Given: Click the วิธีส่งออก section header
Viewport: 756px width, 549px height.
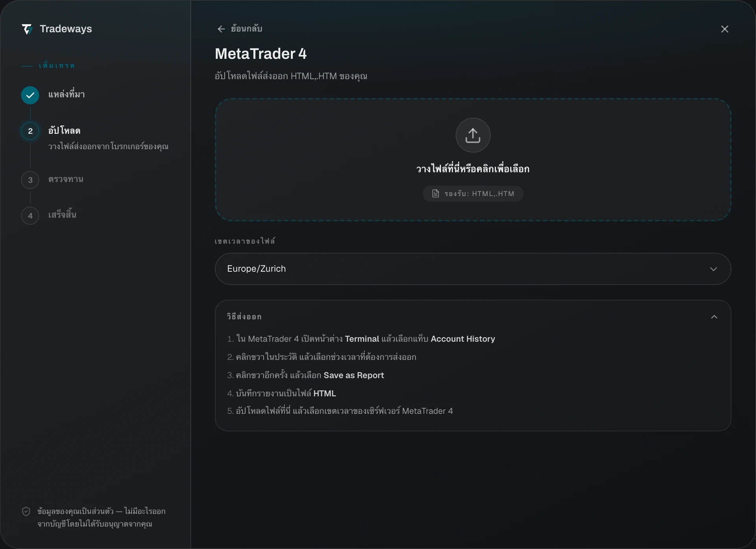Looking at the screenshot, I should (x=473, y=317).
